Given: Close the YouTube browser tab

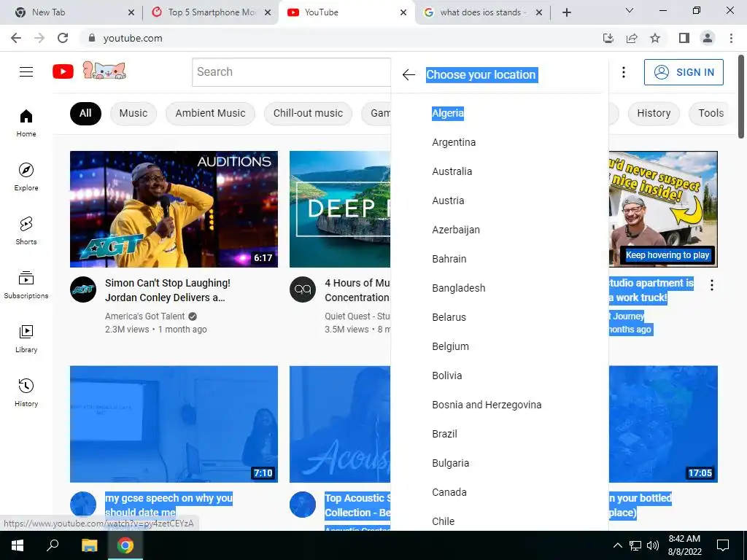Looking at the screenshot, I should pyautogui.click(x=403, y=12).
